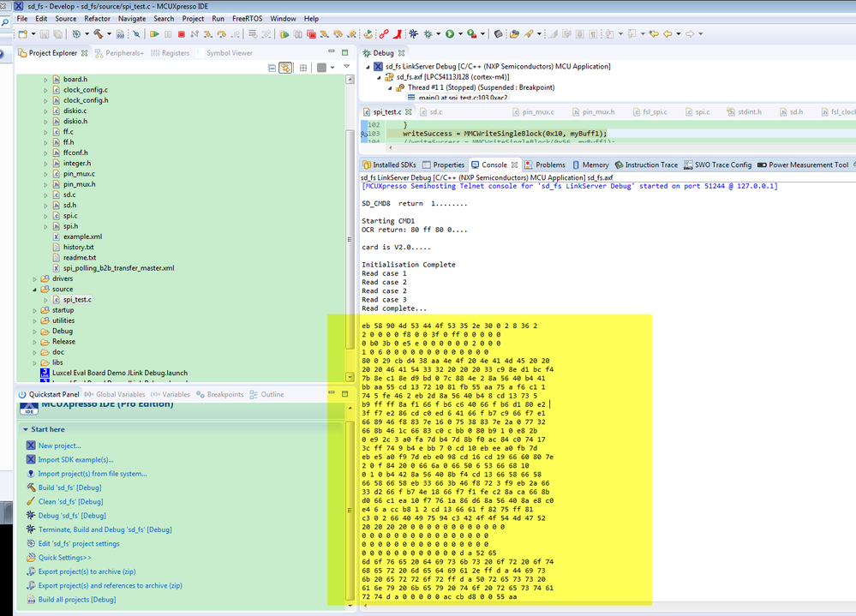Click New project icon in Quickstart Panel
Screen dimensions: 856x616
click(31, 446)
